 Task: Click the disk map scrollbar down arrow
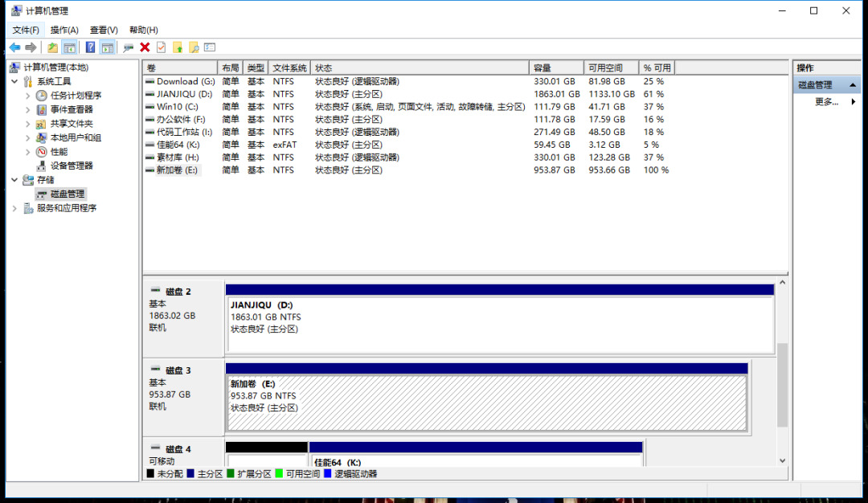point(783,460)
